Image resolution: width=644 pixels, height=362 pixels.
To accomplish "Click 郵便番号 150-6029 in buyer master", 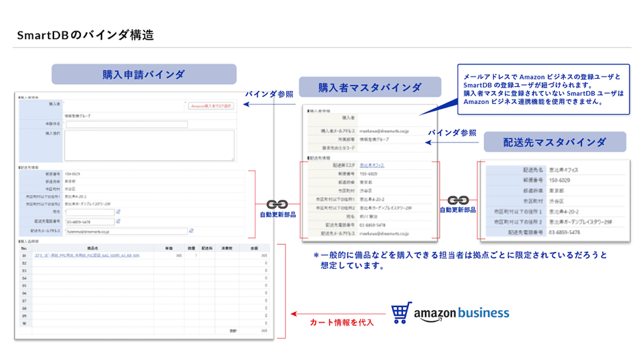I will click(x=369, y=174).
